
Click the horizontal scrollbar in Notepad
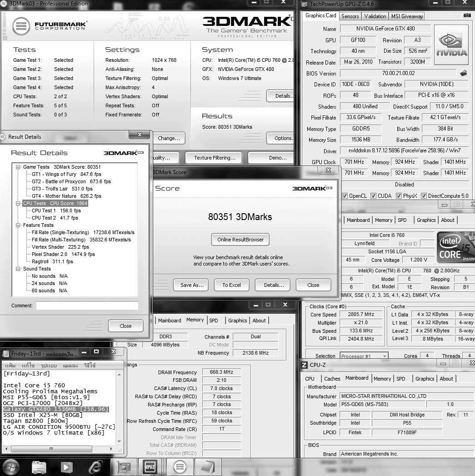click(52, 449)
